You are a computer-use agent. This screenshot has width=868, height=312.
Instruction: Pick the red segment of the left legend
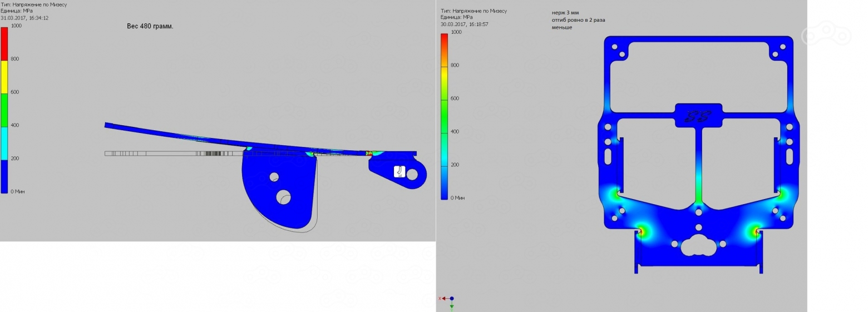tap(4, 43)
